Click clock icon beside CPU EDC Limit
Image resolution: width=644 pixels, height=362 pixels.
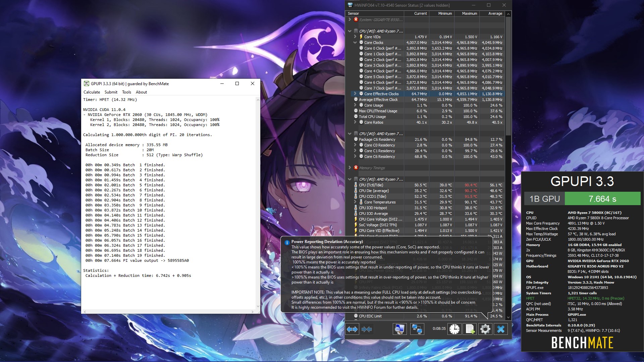point(356,316)
